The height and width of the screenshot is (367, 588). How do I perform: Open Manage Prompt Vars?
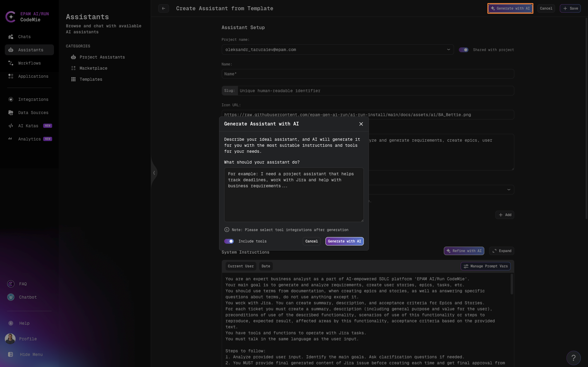point(486,266)
